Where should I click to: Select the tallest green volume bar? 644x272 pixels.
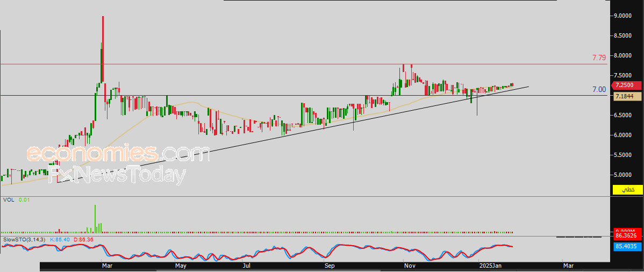(x=95, y=219)
